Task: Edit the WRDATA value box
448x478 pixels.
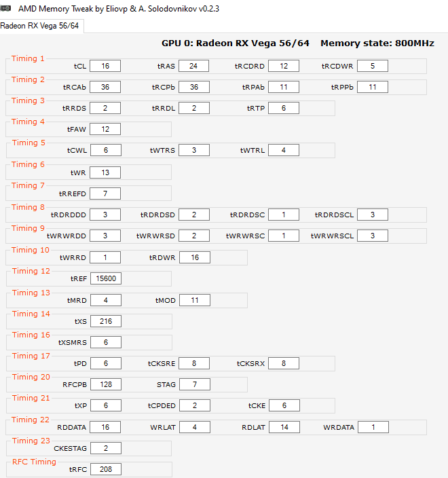Action: 373,427
